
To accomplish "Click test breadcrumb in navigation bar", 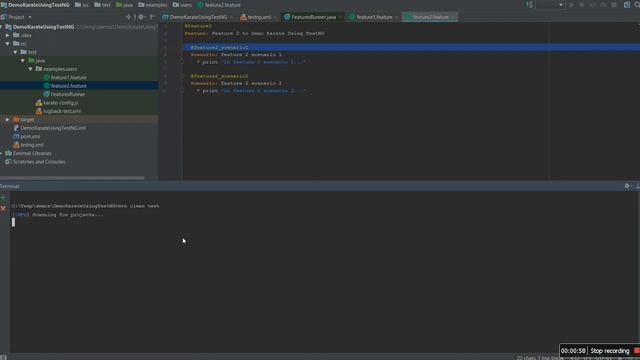I will coord(103,5).
